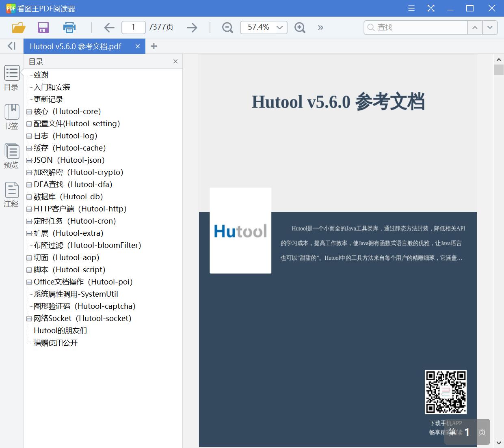The height and width of the screenshot is (448, 504).
Task: Zoom in using the plus magnifier
Action: point(300,28)
